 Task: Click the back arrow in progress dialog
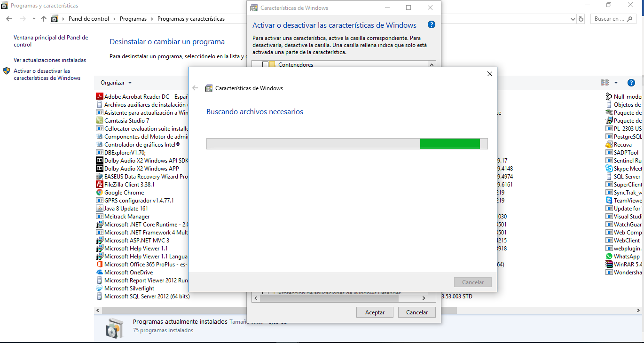tap(196, 88)
